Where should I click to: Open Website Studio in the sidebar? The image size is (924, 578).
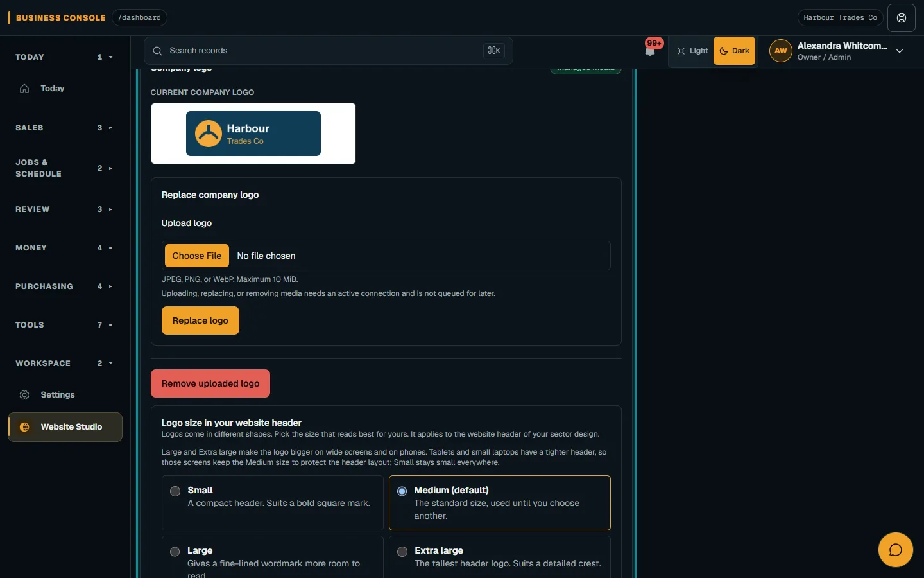coord(65,427)
